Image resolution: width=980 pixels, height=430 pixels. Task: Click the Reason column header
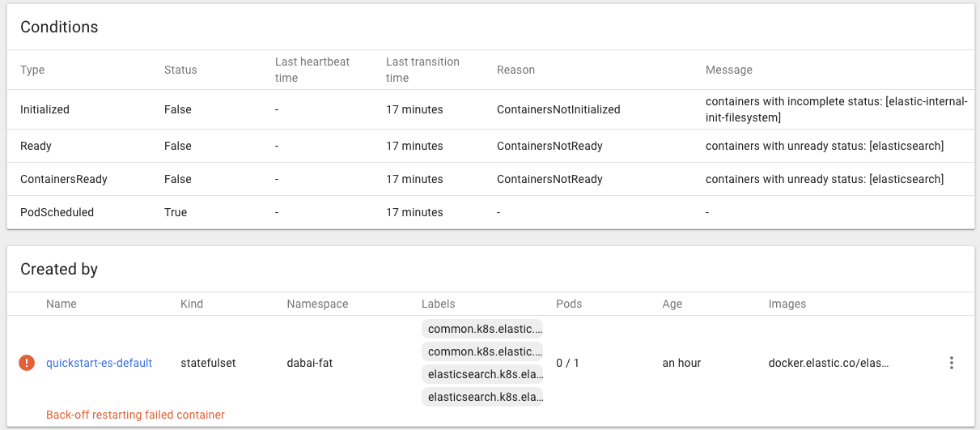[515, 70]
